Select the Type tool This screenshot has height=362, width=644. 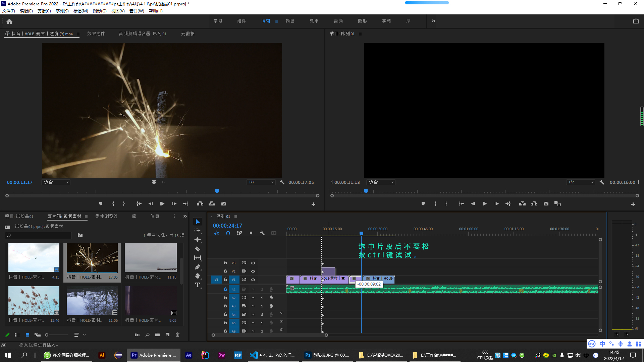click(198, 285)
